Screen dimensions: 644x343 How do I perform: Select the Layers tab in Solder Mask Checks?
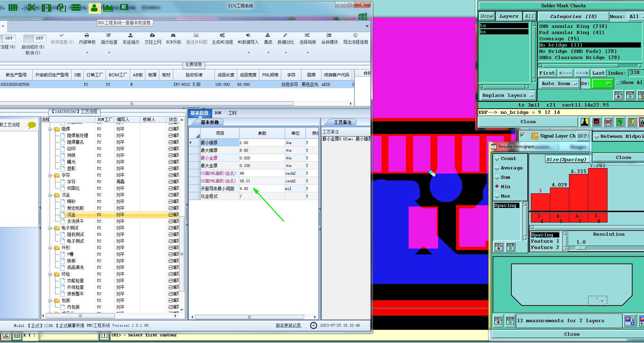tap(509, 16)
